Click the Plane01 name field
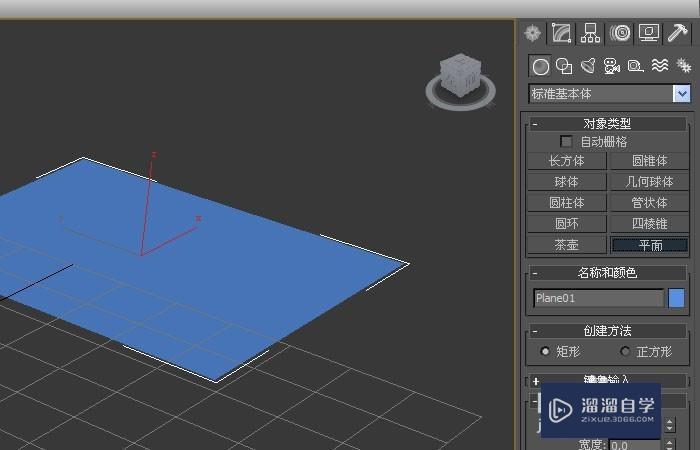Image resolution: width=700 pixels, height=450 pixels. click(599, 298)
